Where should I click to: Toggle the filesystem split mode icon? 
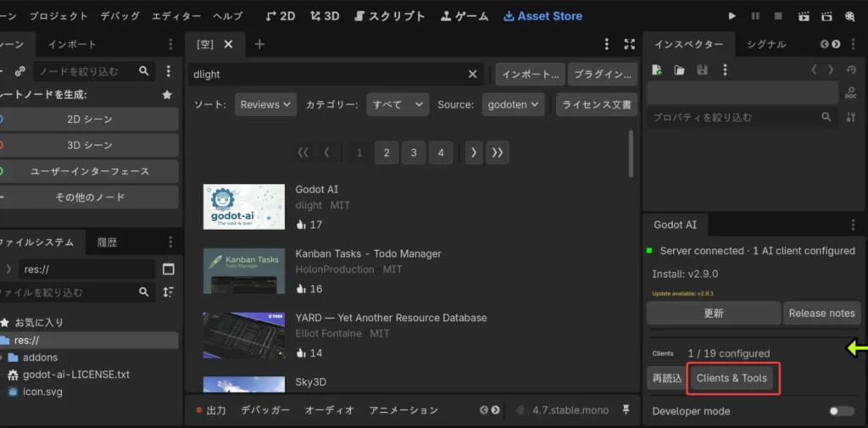(x=169, y=270)
